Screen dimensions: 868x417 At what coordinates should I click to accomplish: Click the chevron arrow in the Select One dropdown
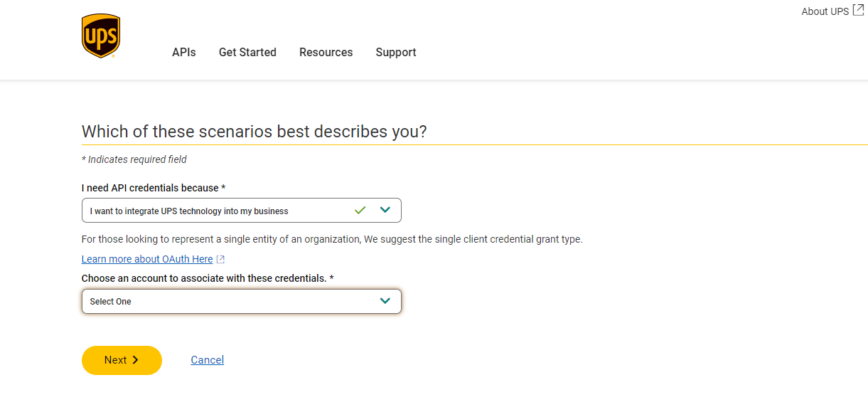pos(385,301)
